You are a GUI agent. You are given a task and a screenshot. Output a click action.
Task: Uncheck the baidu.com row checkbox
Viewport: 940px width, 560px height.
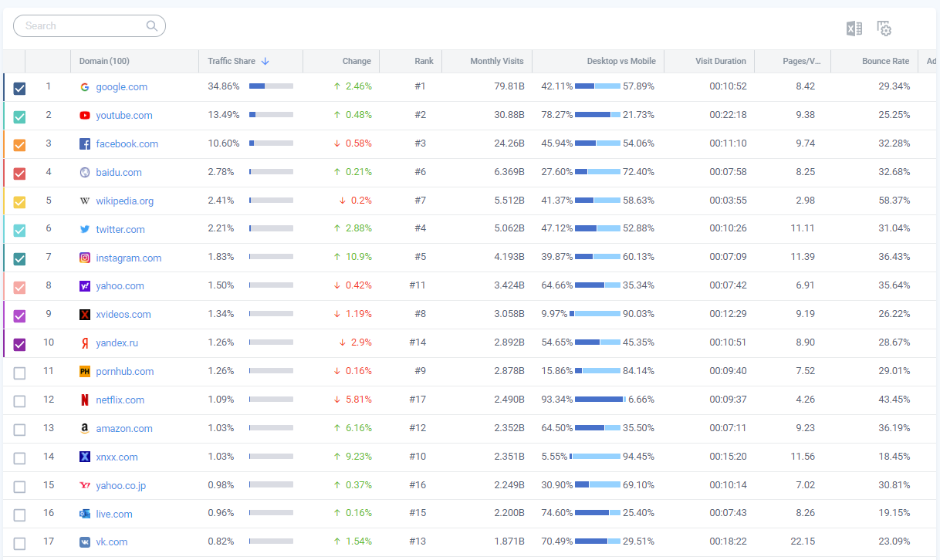[x=19, y=174]
